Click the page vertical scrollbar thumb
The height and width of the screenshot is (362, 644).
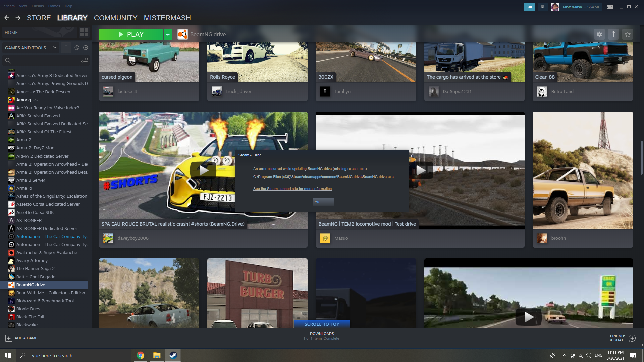tap(641, 158)
